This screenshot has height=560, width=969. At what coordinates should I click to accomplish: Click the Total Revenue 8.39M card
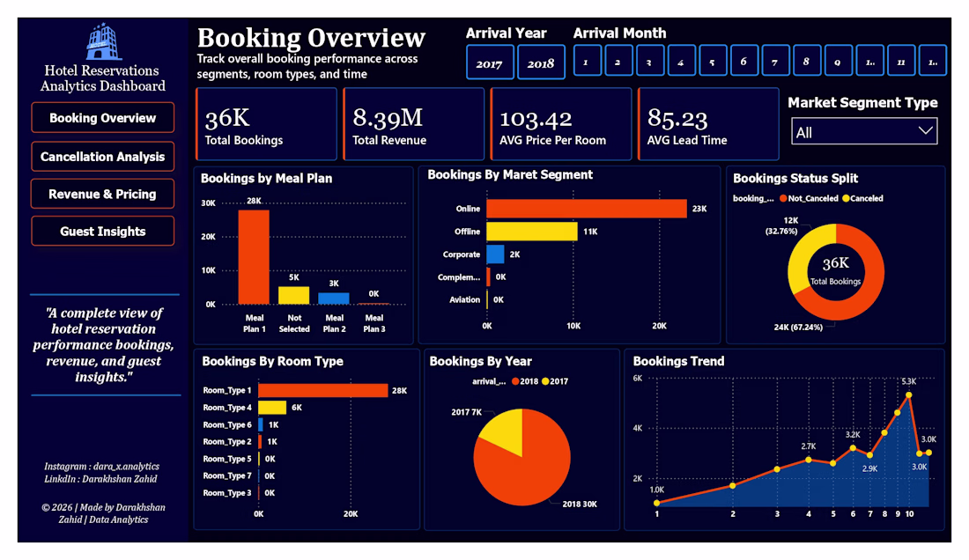pos(413,124)
